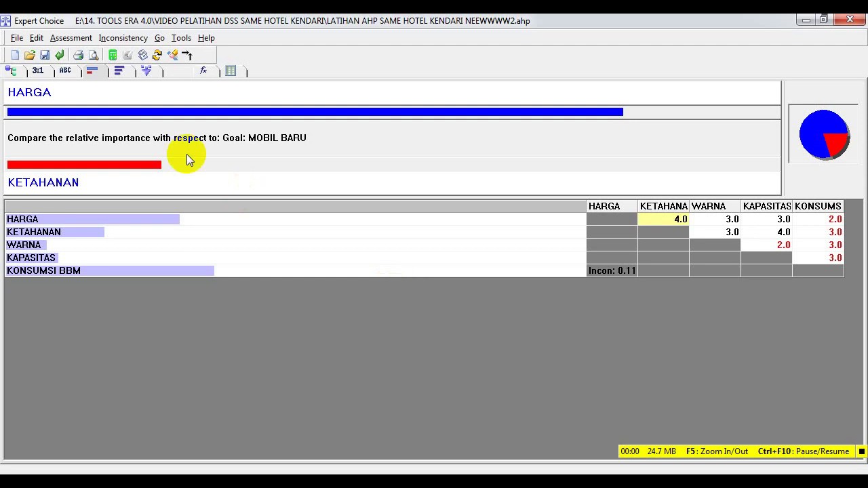Select the WARNA vs KAPASITAS cell 2.0
The height and width of the screenshot is (488, 868).
coord(766,245)
